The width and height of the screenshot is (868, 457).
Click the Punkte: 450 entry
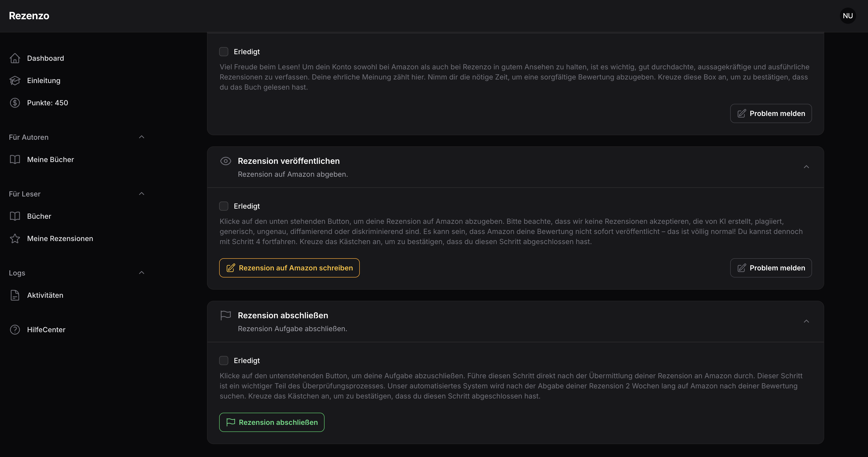pos(48,103)
